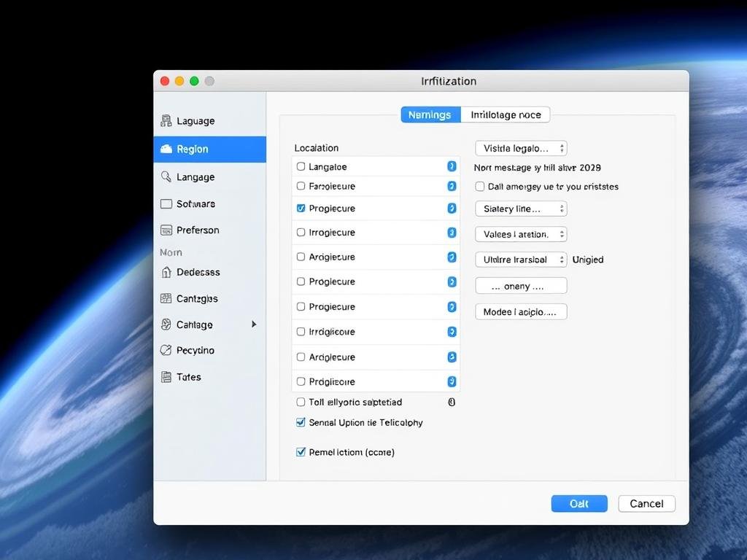Switch to the Namings tab
747x560 pixels.
(430, 114)
